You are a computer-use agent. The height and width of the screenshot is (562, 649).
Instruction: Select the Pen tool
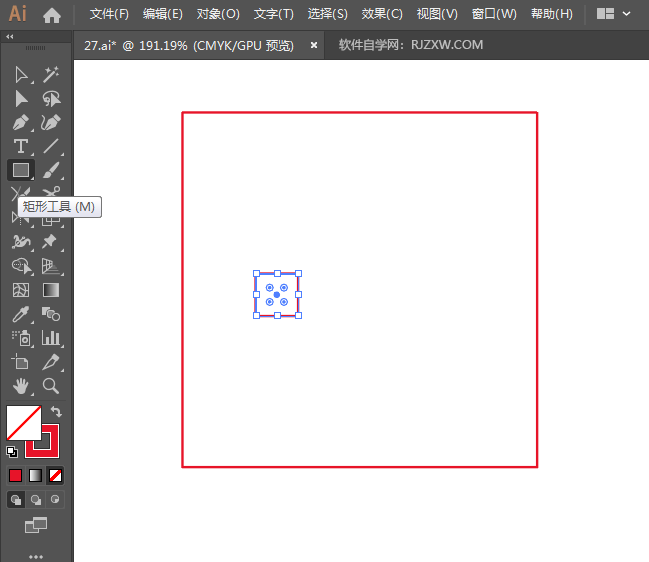click(21, 122)
